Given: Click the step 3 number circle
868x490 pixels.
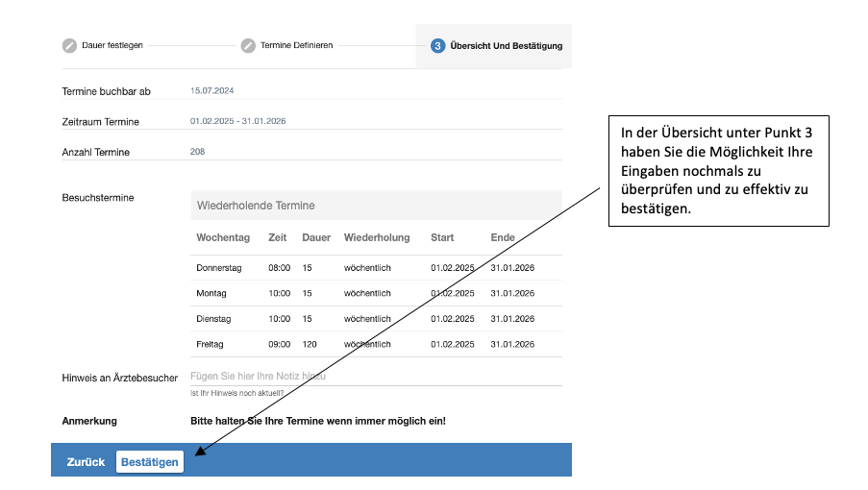Looking at the screenshot, I should (438, 45).
